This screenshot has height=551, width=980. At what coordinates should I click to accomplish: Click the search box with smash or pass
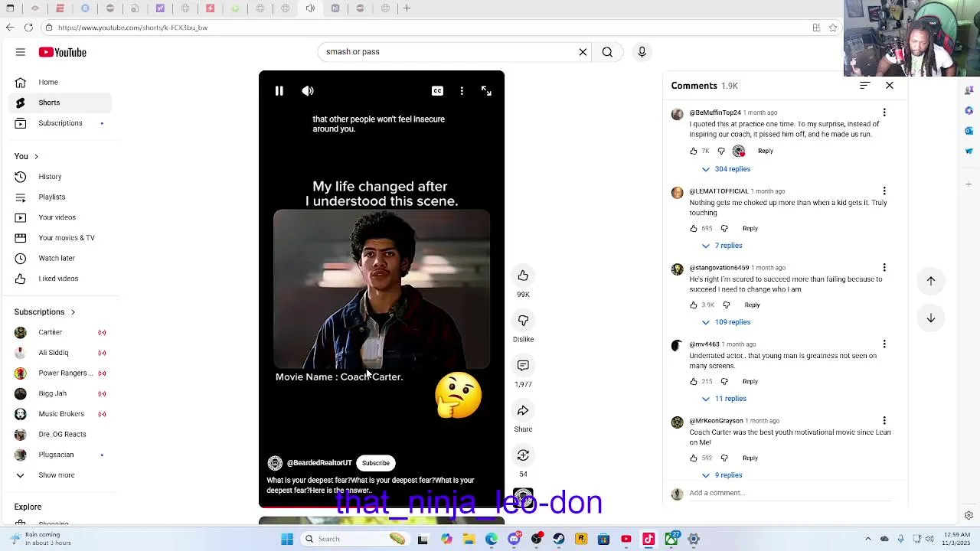point(448,52)
